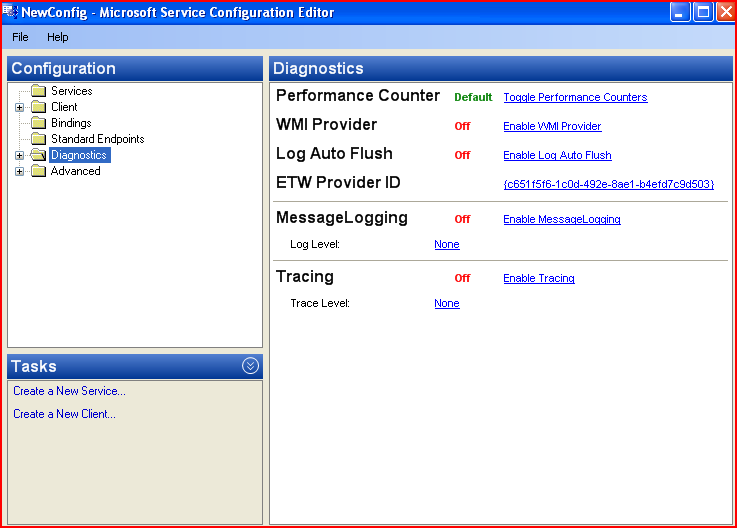Open the Help menu
737x528 pixels.
tap(58, 37)
